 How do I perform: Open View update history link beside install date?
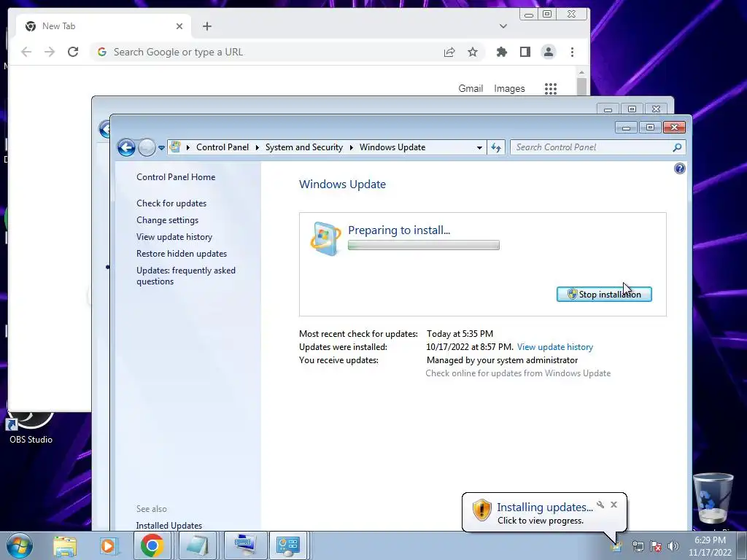click(x=555, y=347)
